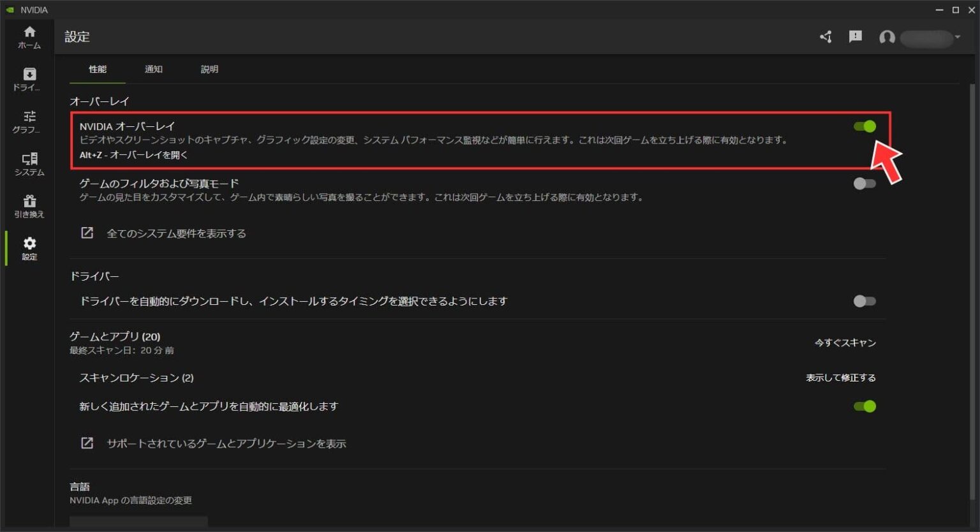The width and height of the screenshot is (980, 532).
Task: Open the 引き換え (Redeem) section
Action: tap(29, 204)
